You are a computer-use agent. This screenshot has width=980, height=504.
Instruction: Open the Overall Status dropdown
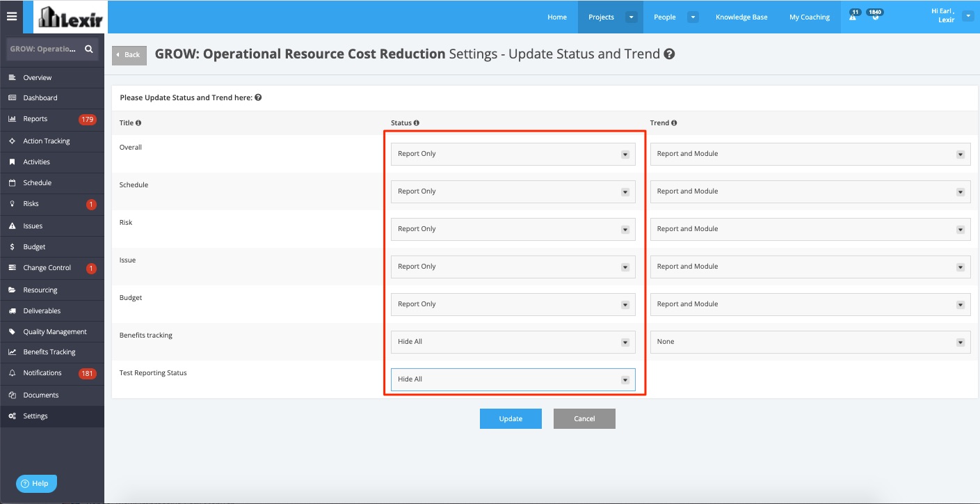pyautogui.click(x=513, y=154)
